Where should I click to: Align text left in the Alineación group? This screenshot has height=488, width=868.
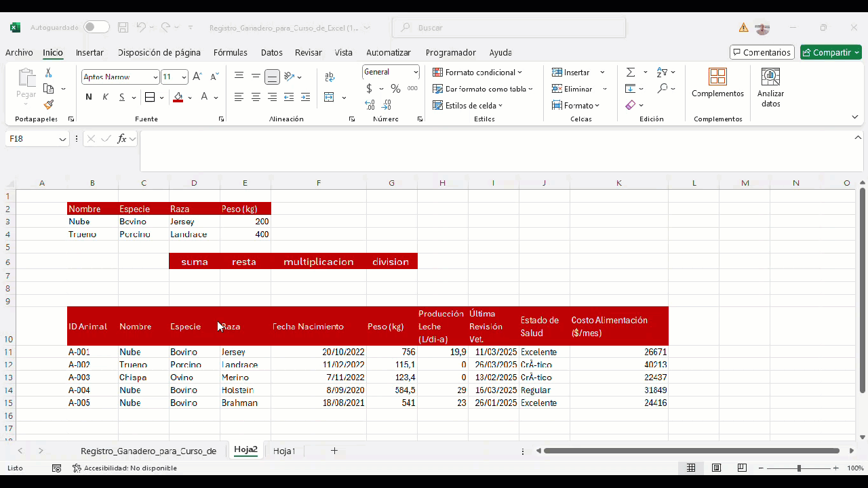point(239,97)
